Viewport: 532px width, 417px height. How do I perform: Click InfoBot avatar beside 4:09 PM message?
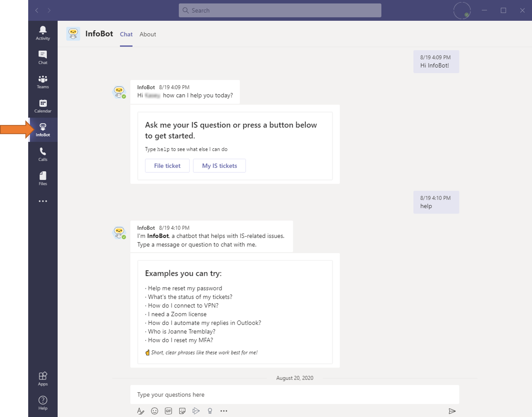pos(119,92)
